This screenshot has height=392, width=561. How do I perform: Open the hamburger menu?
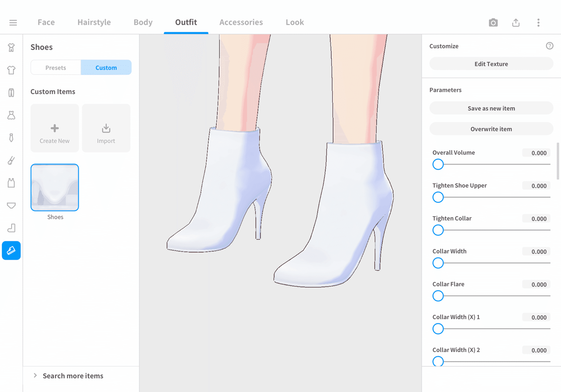tap(13, 23)
